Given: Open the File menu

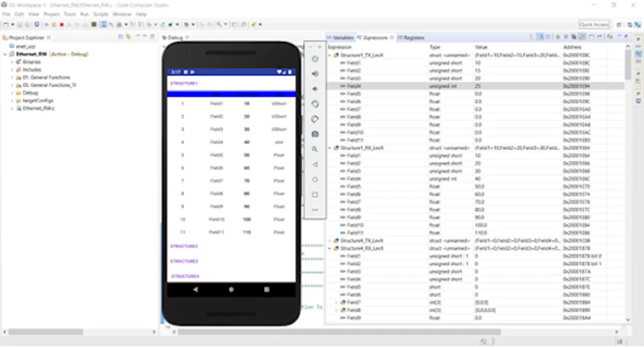Looking at the screenshot, I should pos(6,14).
